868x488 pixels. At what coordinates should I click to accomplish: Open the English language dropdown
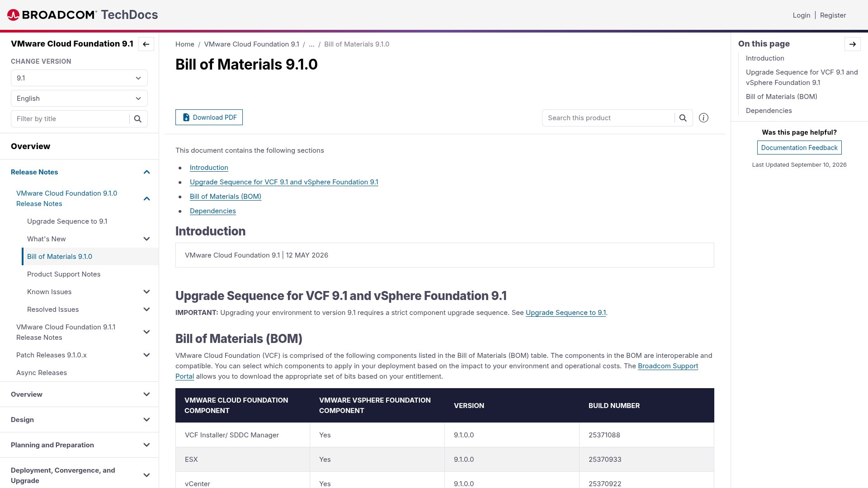(x=79, y=99)
